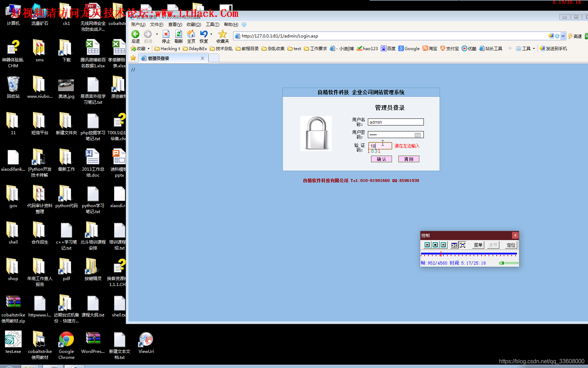588x368 pixels.
Task: Select the 回收站 recycle bin desktop icon
Action: 13,88
